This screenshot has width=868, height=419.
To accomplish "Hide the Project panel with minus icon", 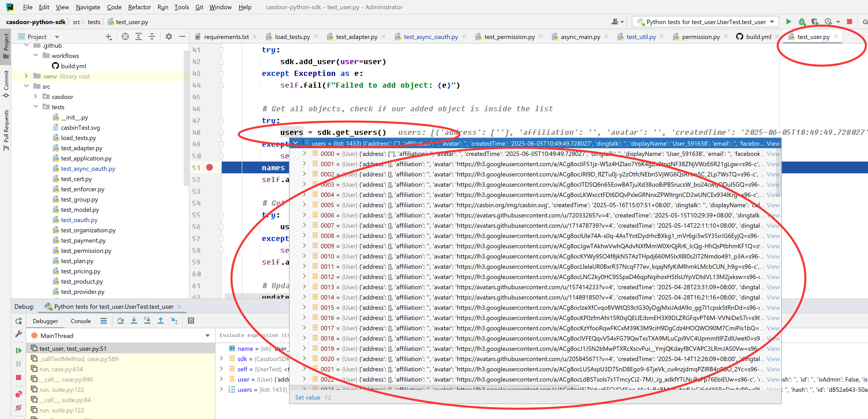I will [182, 37].
